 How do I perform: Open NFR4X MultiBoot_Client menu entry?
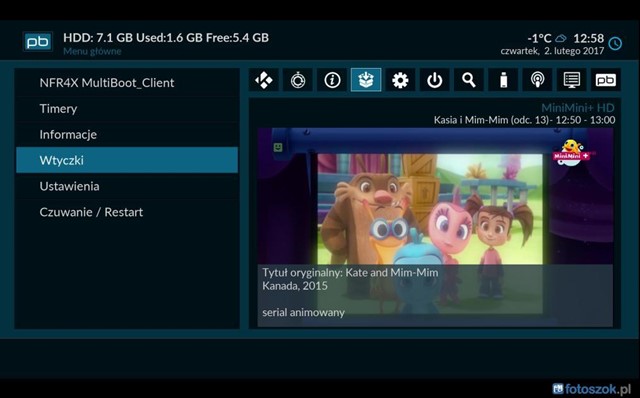pyautogui.click(x=127, y=83)
